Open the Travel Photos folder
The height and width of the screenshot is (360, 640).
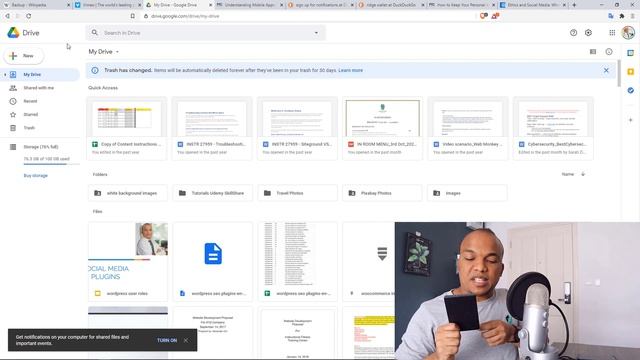pyautogui.click(x=298, y=193)
